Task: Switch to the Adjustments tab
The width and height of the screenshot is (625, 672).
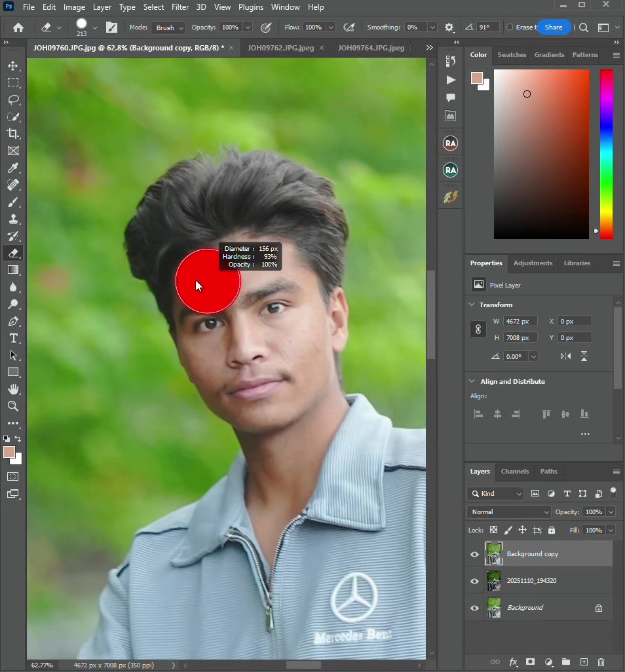Action: pos(533,263)
